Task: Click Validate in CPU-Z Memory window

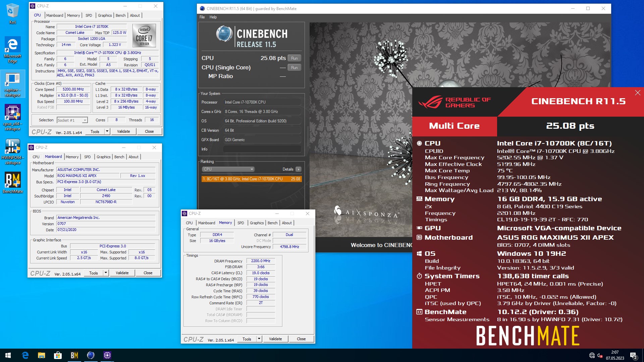Action: (x=275, y=339)
